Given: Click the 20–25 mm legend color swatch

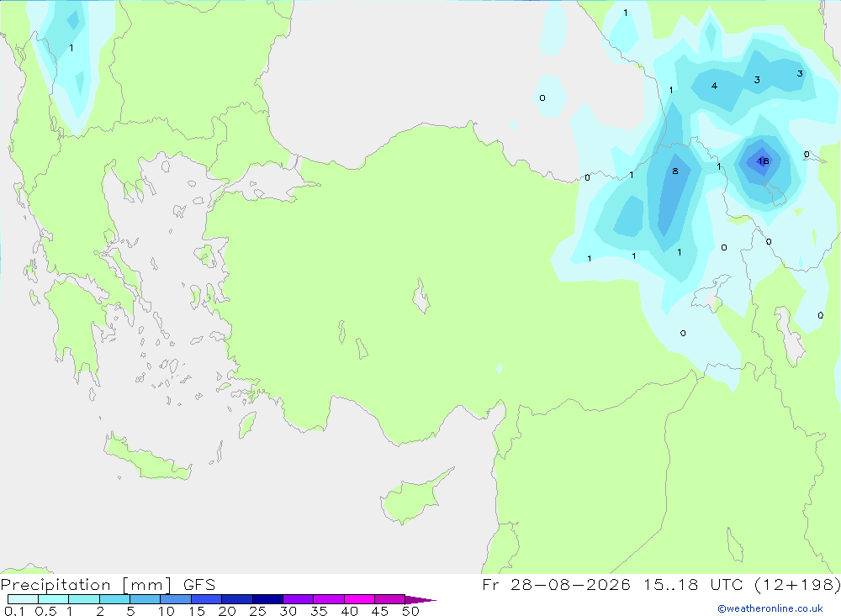Looking at the screenshot, I should point(237,599).
